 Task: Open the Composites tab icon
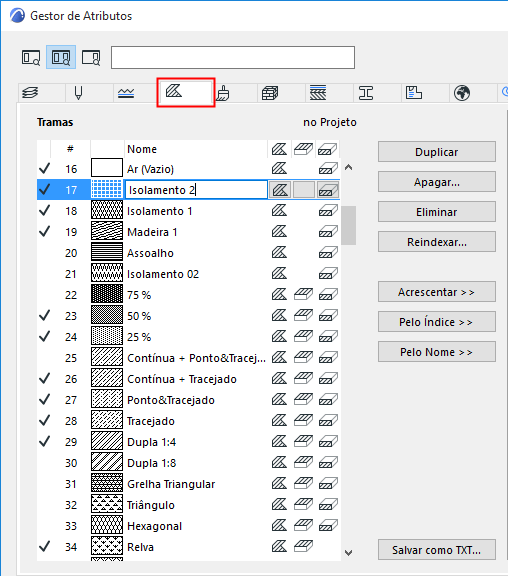(x=318, y=93)
